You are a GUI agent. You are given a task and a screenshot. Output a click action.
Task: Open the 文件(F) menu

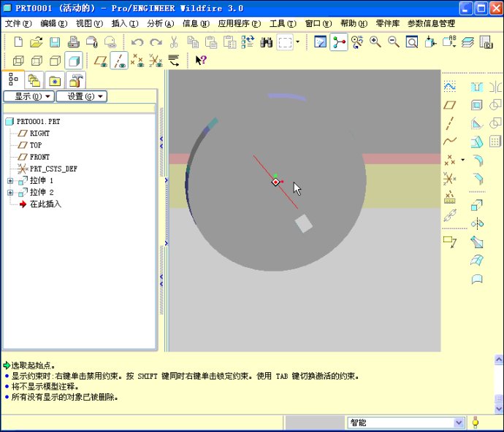pyautogui.click(x=20, y=23)
